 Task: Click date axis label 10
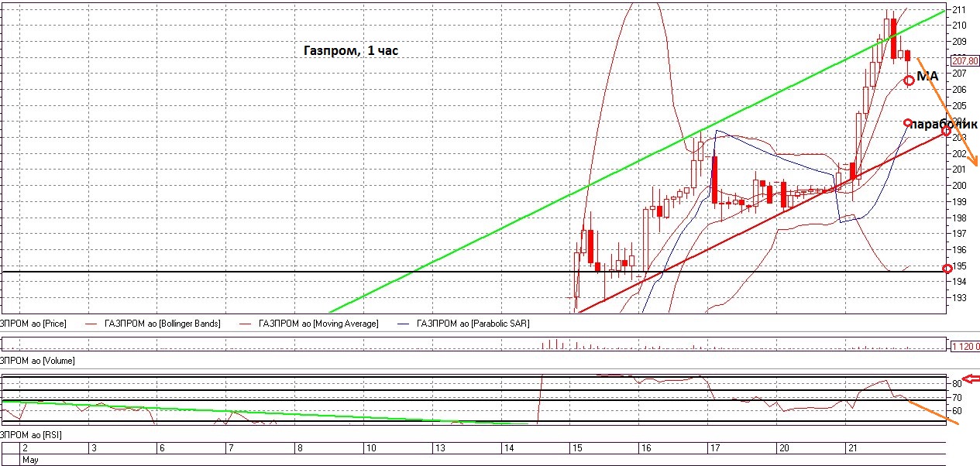coord(370,448)
